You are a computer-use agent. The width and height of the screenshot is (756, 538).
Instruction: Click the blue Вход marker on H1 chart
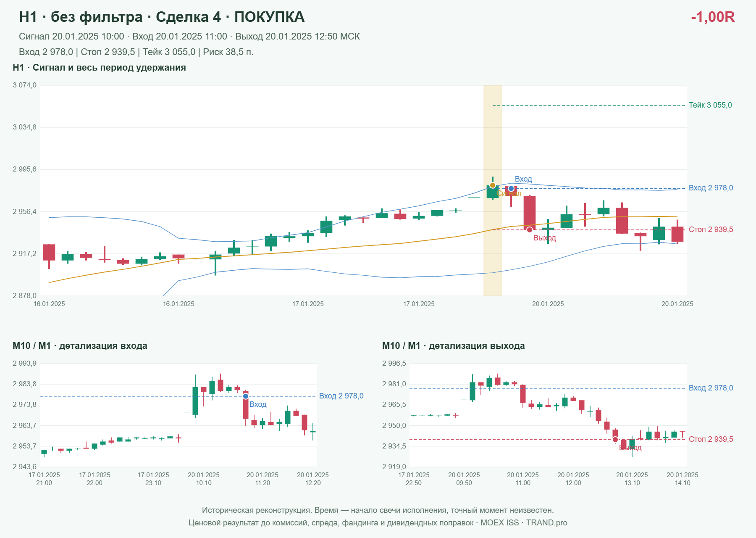click(x=511, y=188)
